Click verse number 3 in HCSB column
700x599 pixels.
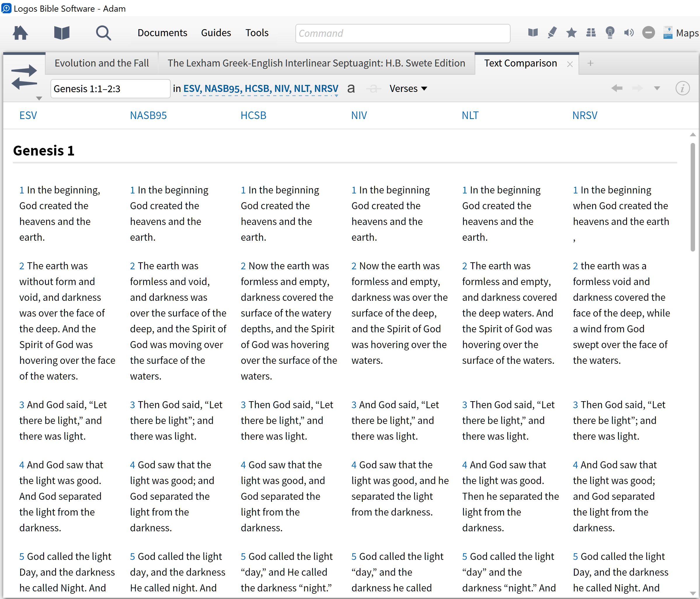click(243, 405)
